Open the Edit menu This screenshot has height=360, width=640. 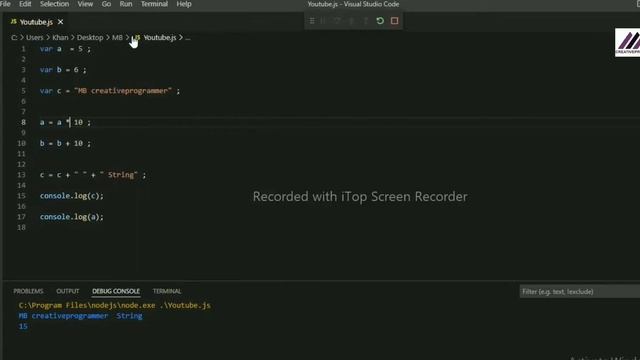[25, 4]
